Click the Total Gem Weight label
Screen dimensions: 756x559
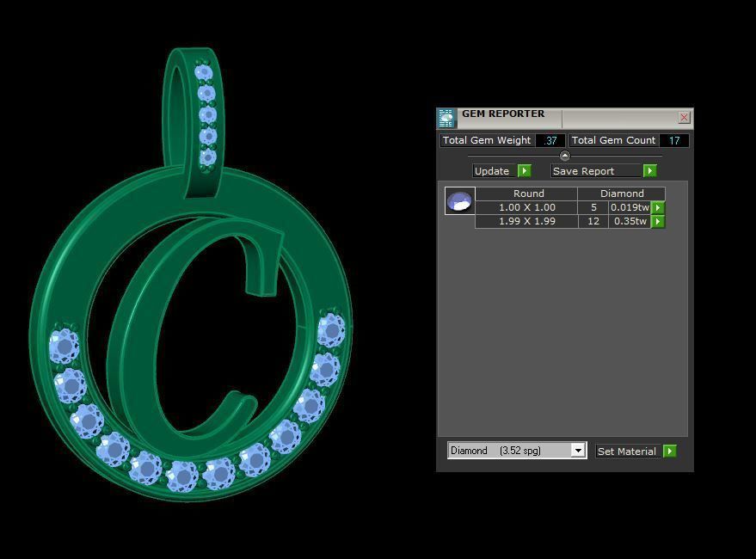click(487, 140)
